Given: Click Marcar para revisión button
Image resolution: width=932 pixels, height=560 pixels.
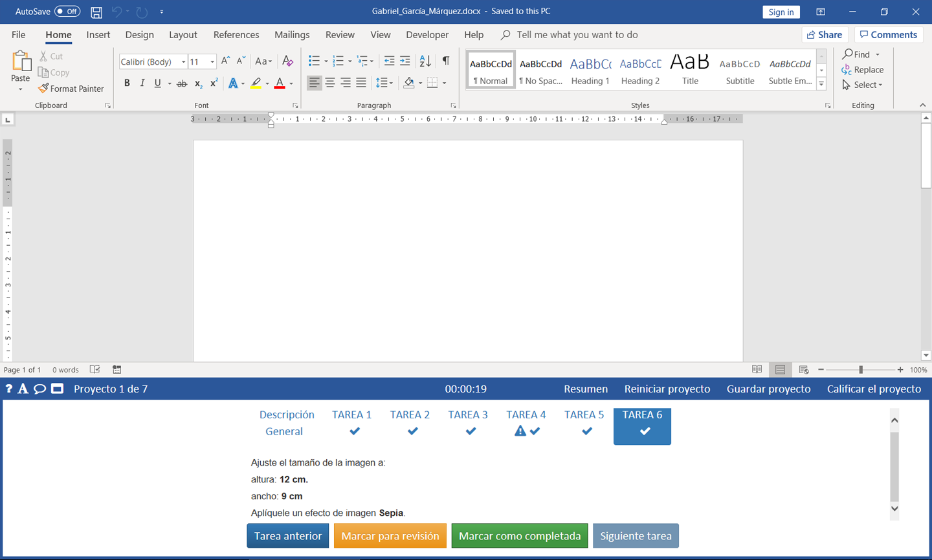Looking at the screenshot, I should (390, 536).
